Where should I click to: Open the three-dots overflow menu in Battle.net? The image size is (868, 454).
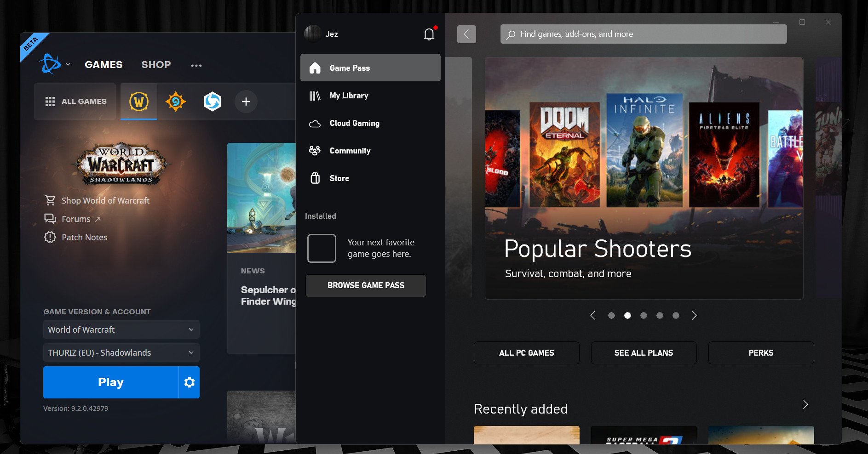pos(196,65)
